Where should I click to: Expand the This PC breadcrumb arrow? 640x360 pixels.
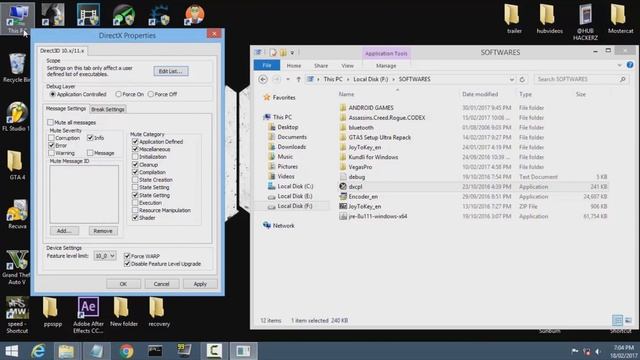348,79
